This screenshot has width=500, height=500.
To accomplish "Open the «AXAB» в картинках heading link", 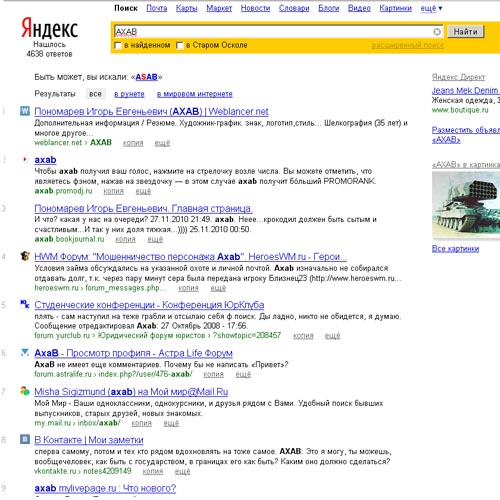I will tap(466, 165).
